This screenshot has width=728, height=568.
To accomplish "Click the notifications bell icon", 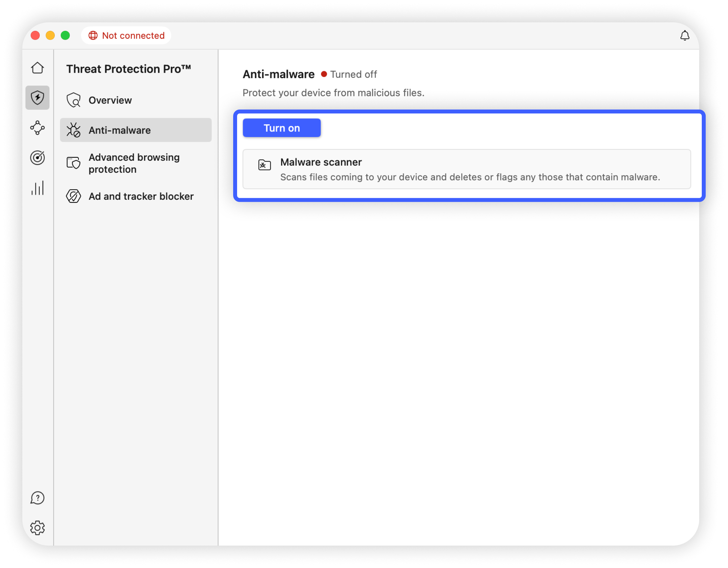I will 684,35.
